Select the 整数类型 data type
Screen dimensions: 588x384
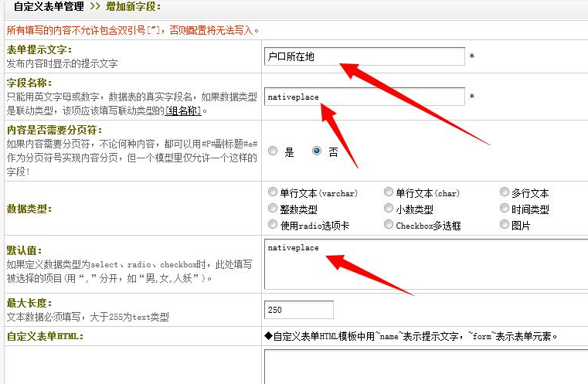pyautogui.click(x=273, y=209)
